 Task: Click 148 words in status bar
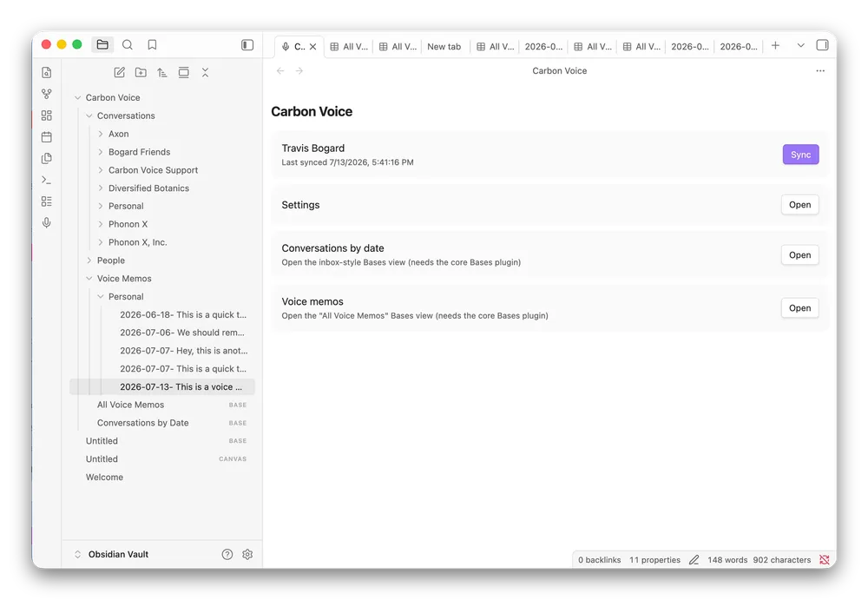[727, 559]
